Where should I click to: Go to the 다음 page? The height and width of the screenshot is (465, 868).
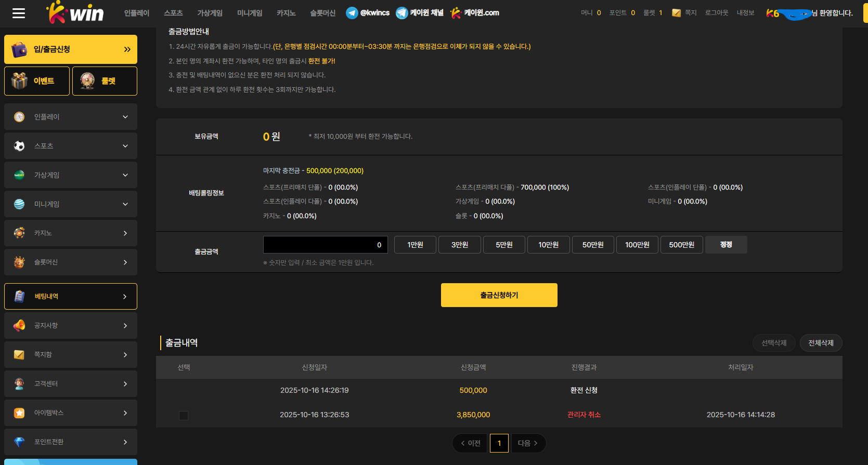click(x=528, y=443)
